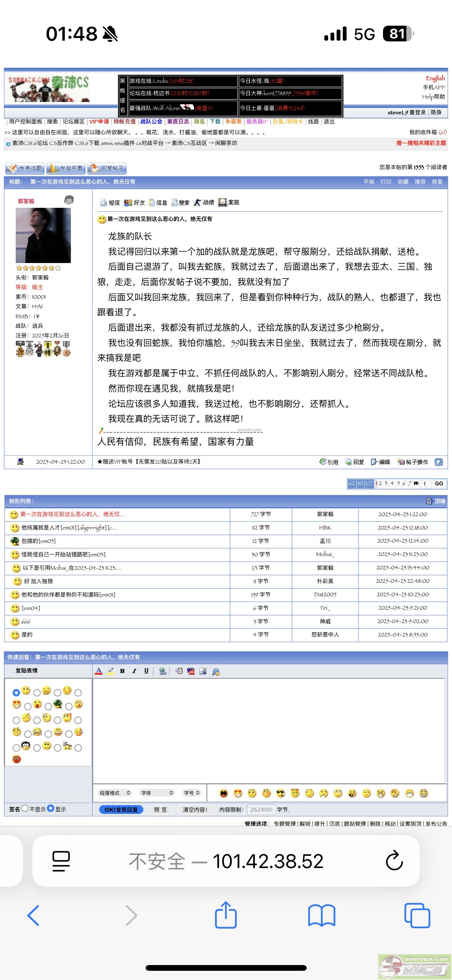Click the underline formatting icon
Image resolution: width=452 pixels, height=980 pixels.
146,671
